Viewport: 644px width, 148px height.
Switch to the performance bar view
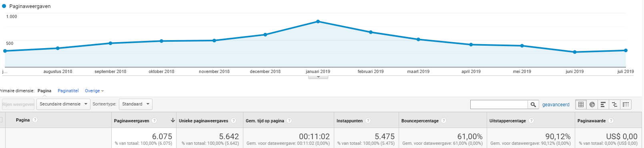pos(603,104)
